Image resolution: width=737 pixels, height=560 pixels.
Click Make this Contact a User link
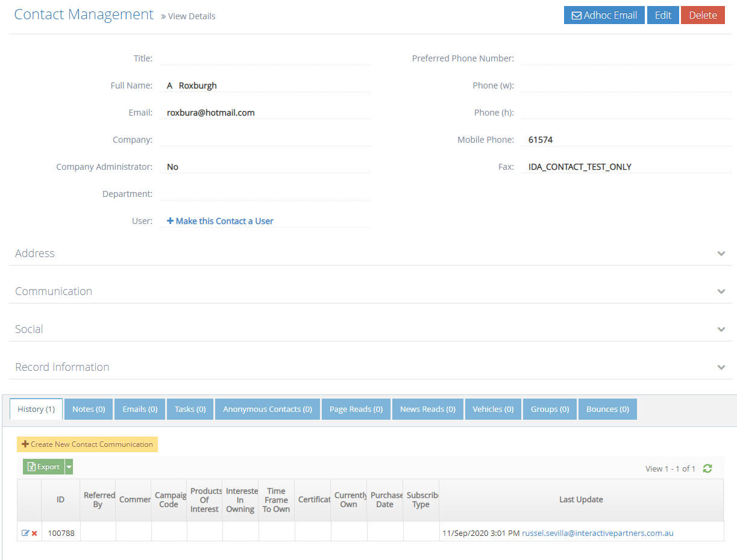click(220, 221)
